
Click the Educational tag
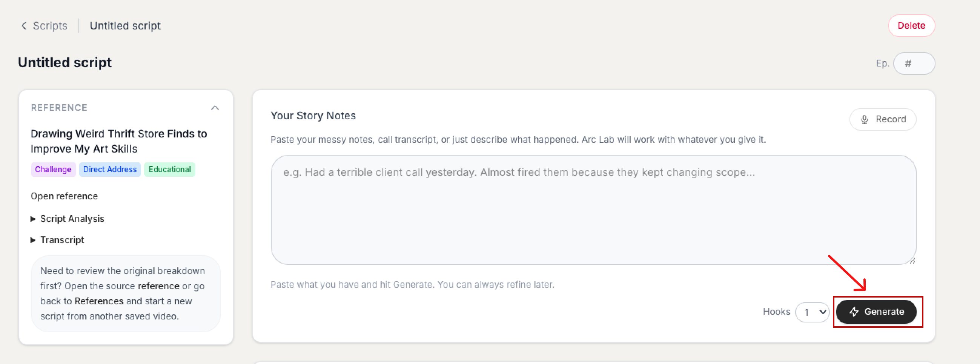click(170, 170)
